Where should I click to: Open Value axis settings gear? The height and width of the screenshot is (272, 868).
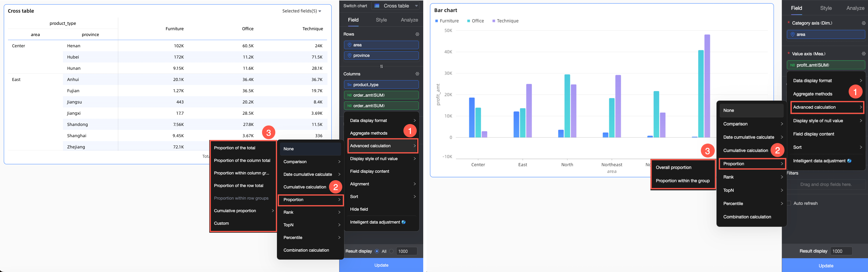[x=863, y=54]
